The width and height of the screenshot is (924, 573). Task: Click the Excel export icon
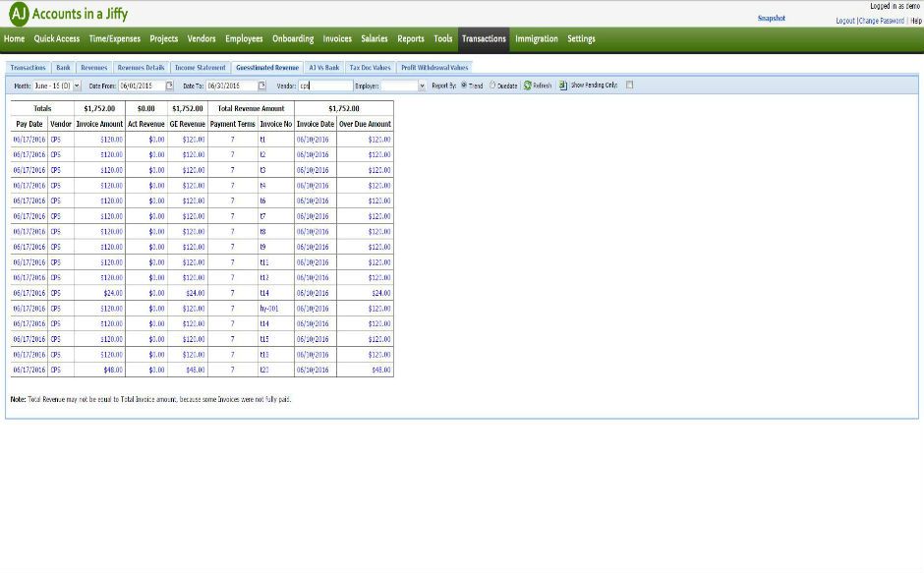click(x=563, y=86)
